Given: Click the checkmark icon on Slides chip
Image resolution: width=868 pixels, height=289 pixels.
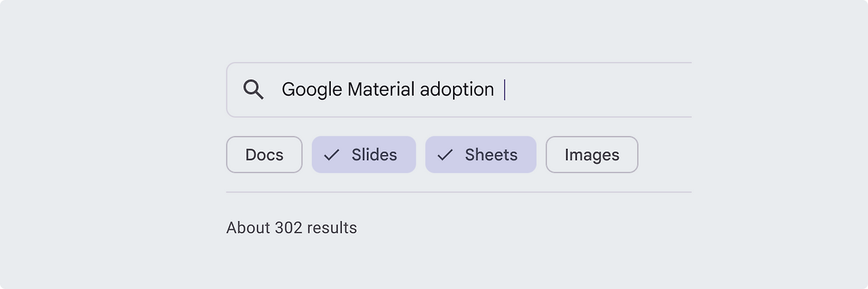Looking at the screenshot, I should tap(332, 155).
